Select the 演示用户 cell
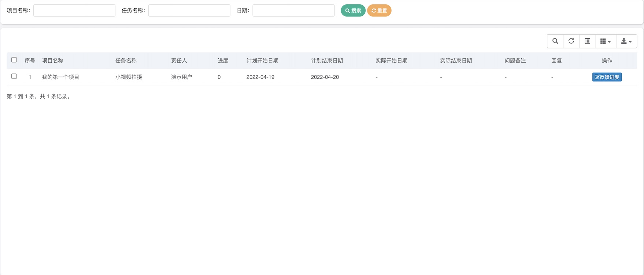 click(181, 77)
